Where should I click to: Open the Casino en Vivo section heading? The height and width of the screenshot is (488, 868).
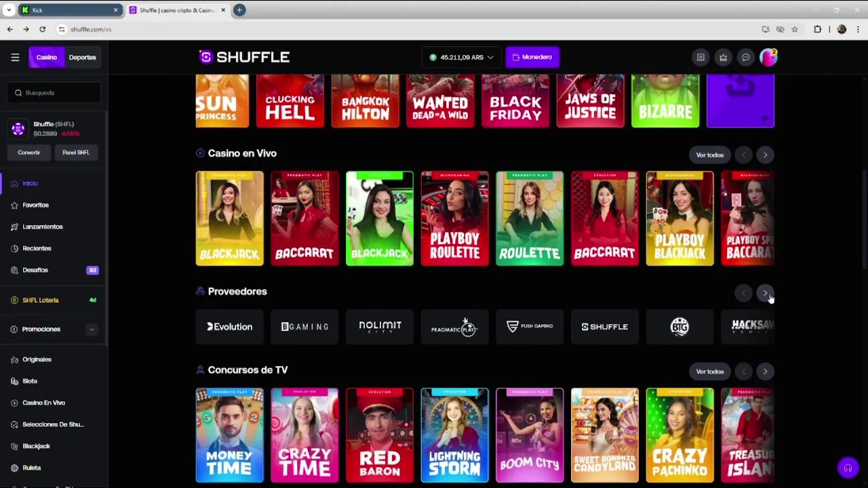pyautogui.click(x=242, y=153)
